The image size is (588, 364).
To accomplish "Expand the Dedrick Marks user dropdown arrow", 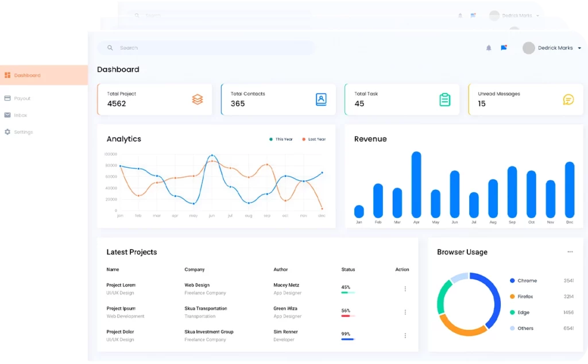I will point(579,48).
